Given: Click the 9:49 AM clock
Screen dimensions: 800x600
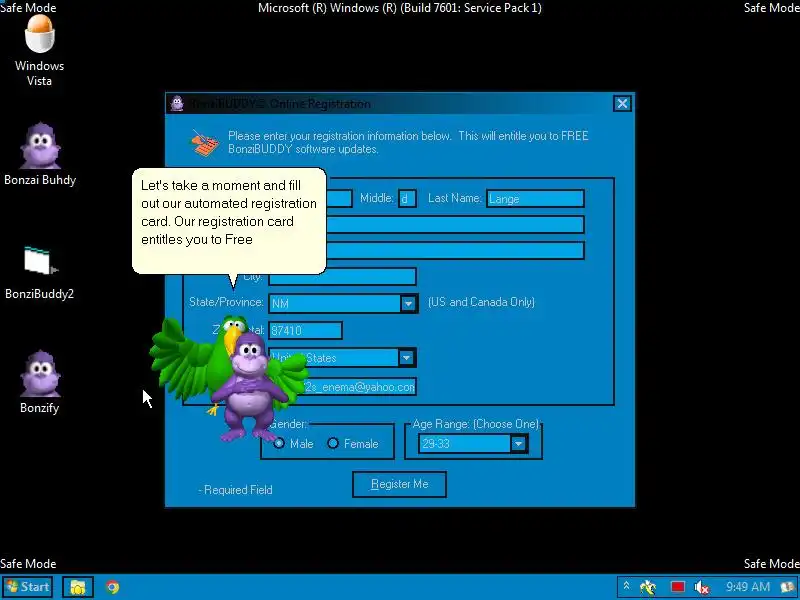Looking at the screenshot, I should pyautogui.click(x=747, y=587).
